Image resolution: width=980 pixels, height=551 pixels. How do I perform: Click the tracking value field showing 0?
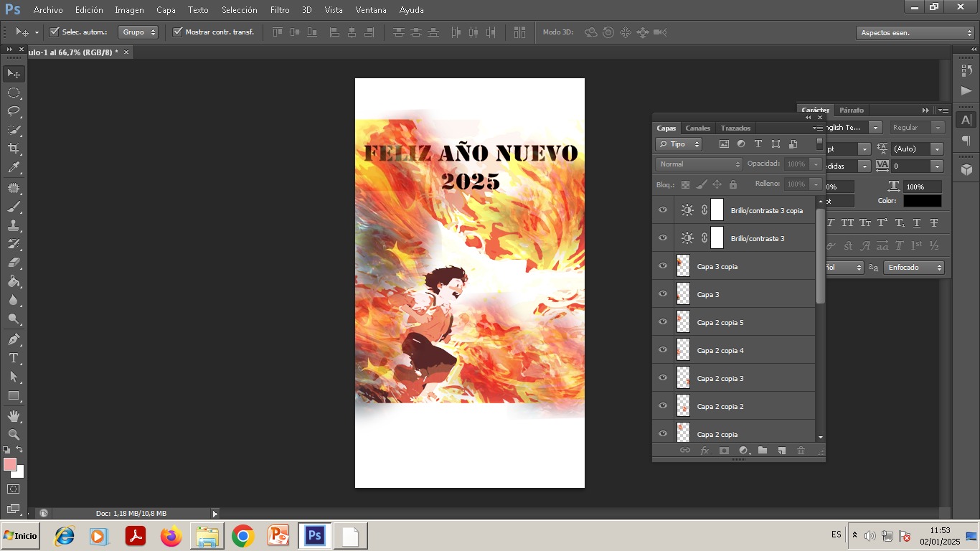(x=911, y=166)
